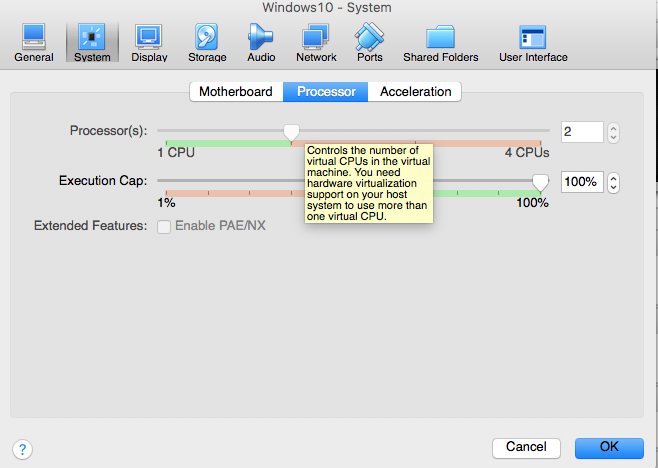Confirm settings with the OK button
Screen dimensions: 658x468
coord(609,447)
